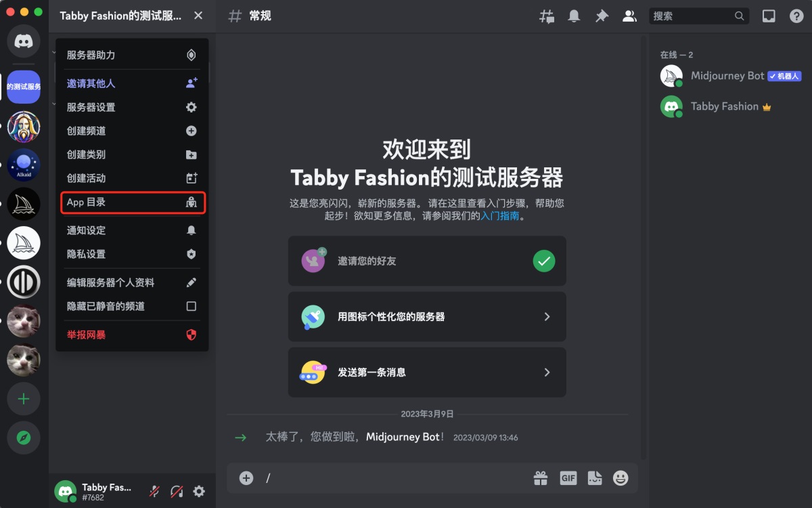The width and height of the screenshot is (812, 508).
Task: Expand the 发送第一条消息 onboarding card
Action: pos(427,372)
